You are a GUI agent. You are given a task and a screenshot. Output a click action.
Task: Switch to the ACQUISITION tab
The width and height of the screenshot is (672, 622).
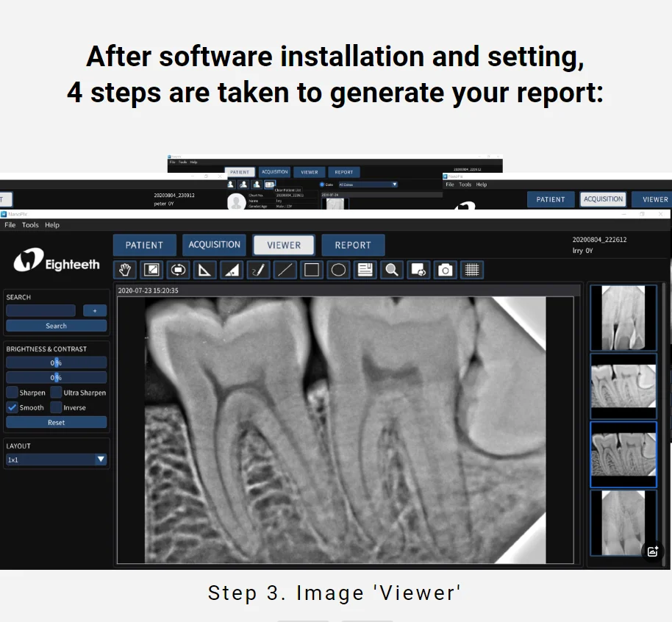click(x=214, y=245)
